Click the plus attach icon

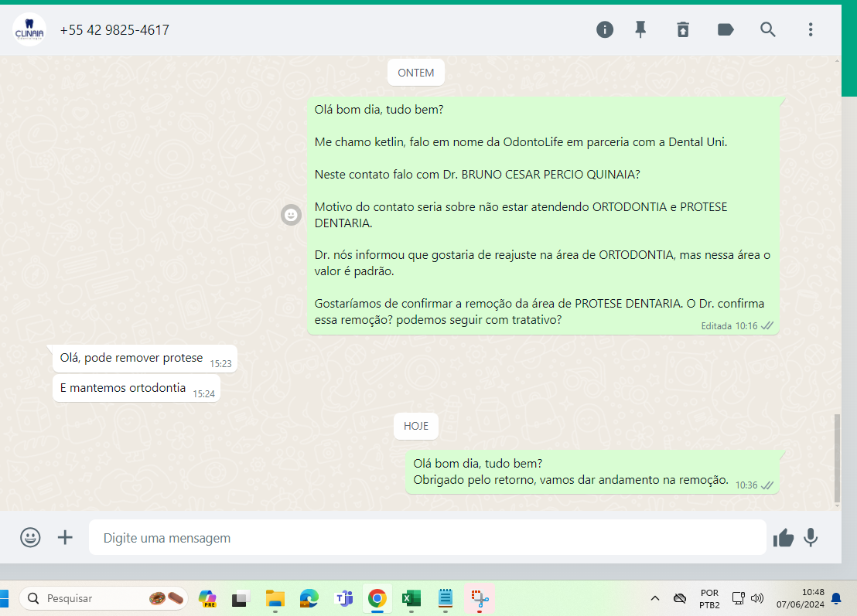pos(65,537)
